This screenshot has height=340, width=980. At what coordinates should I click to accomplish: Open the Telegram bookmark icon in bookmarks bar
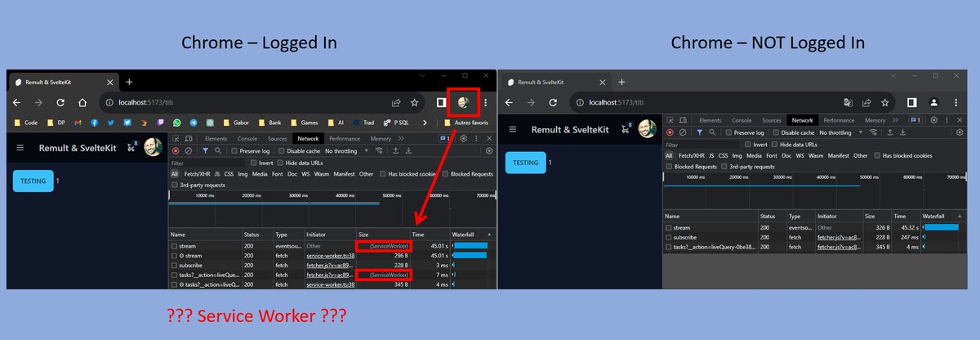(x=194, y=123)
